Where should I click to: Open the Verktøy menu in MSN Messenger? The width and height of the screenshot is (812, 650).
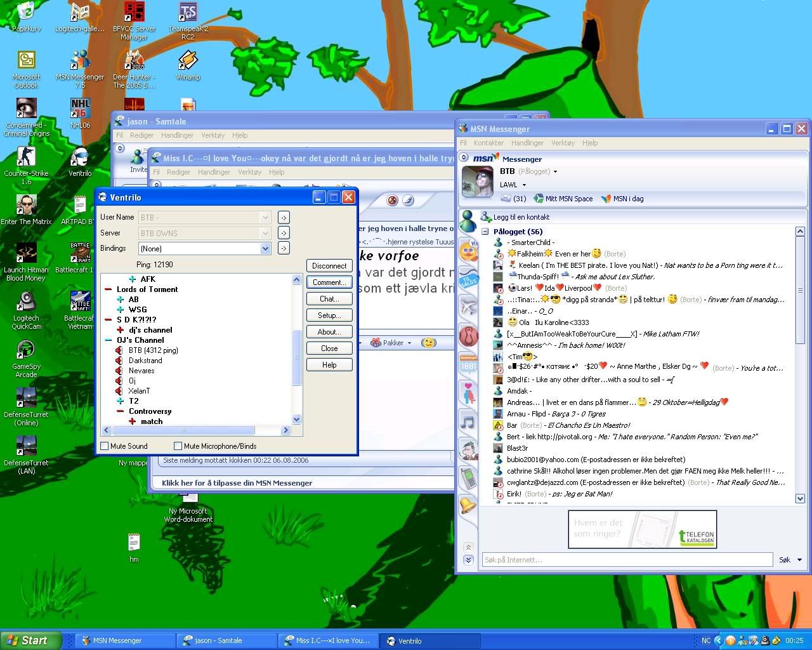563,143
